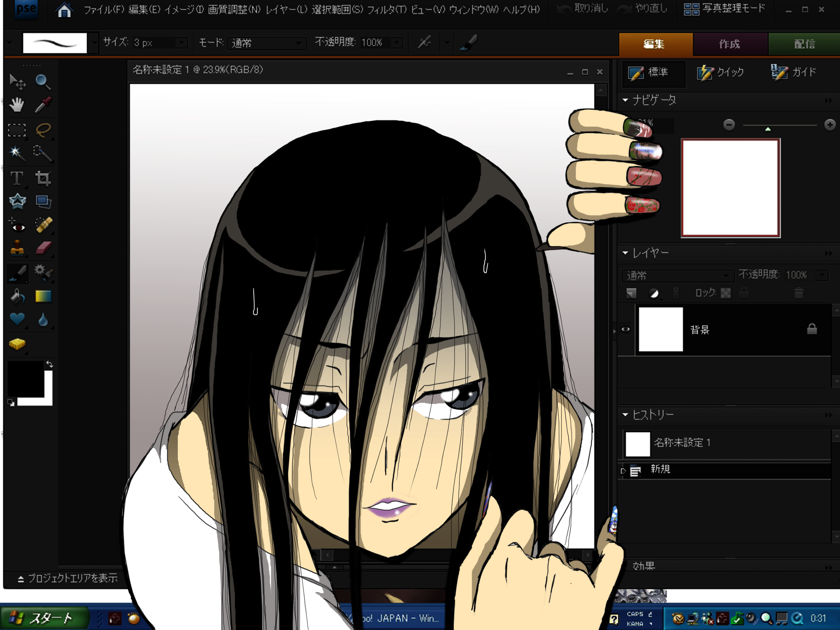Toggle lock transparent pixels checkerboard icon
Image resolution: width=840 pixels, height=630 pixels.
click(x=726, y=293)
